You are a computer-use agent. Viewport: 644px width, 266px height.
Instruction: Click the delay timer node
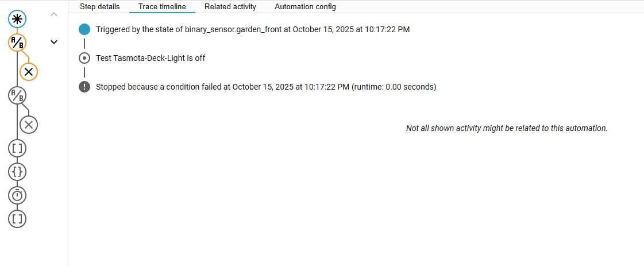coord(17,195)
